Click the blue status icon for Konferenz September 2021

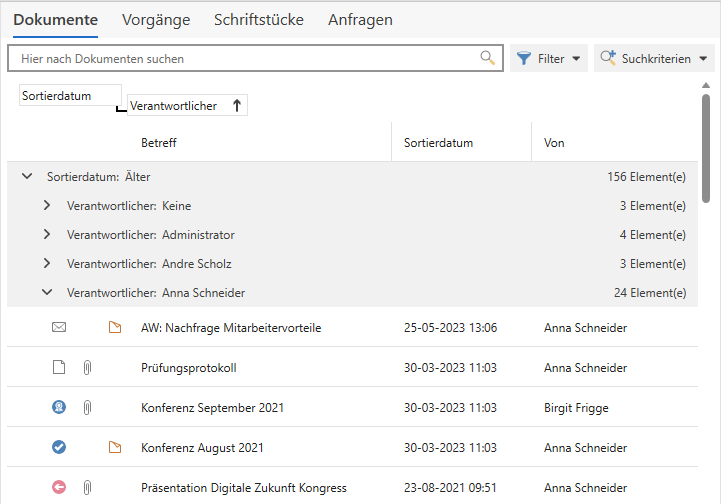click(59, 407)
